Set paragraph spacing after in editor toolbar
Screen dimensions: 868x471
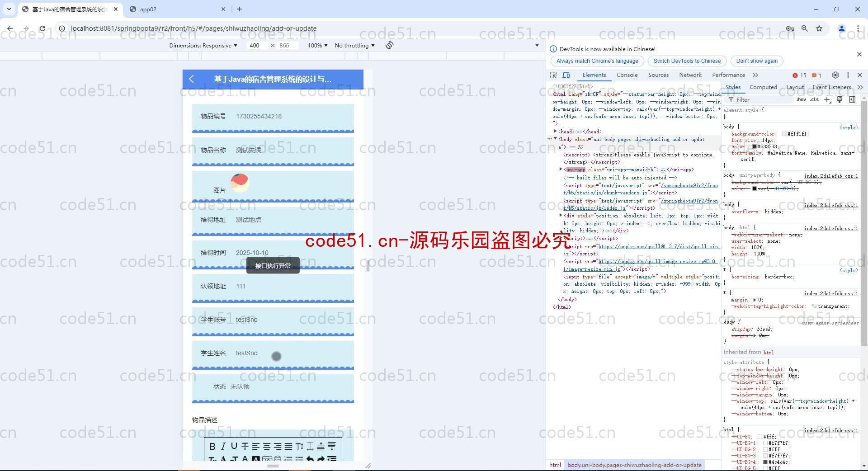331,447
